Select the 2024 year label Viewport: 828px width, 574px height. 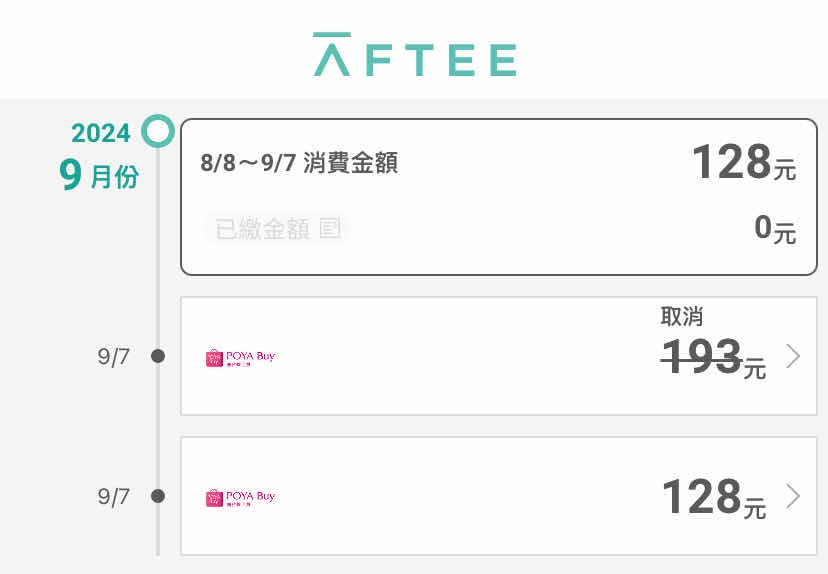pyautogui.click(x=100, y=133)
